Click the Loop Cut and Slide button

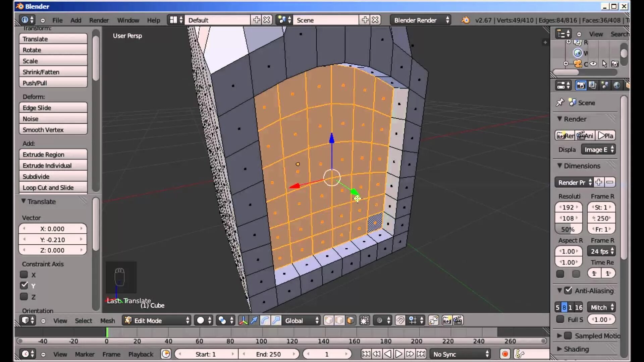(x=53, y=188)
